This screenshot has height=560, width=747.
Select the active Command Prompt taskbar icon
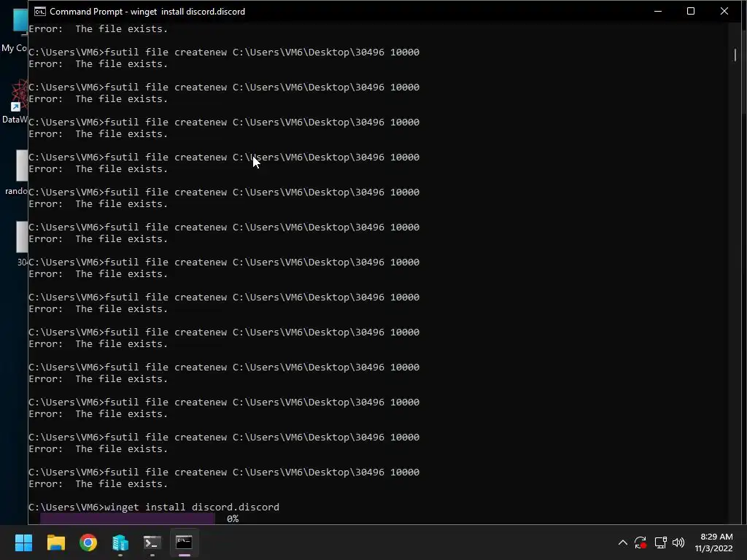(x=184, y=542)
